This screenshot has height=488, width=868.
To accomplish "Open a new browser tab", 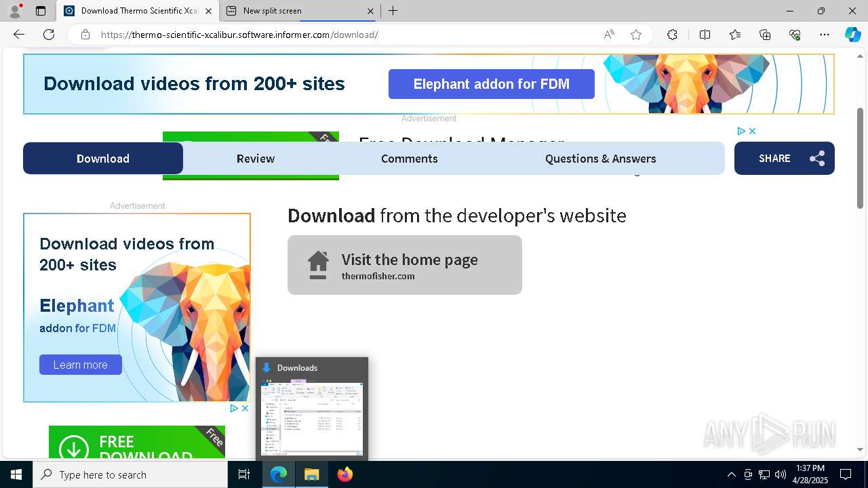I will tap(393, 11).
